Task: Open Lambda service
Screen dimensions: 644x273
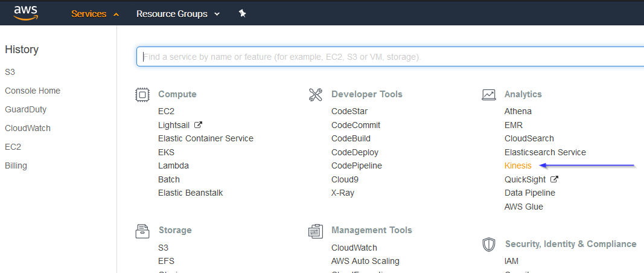Action: click(x=173, y=165)
